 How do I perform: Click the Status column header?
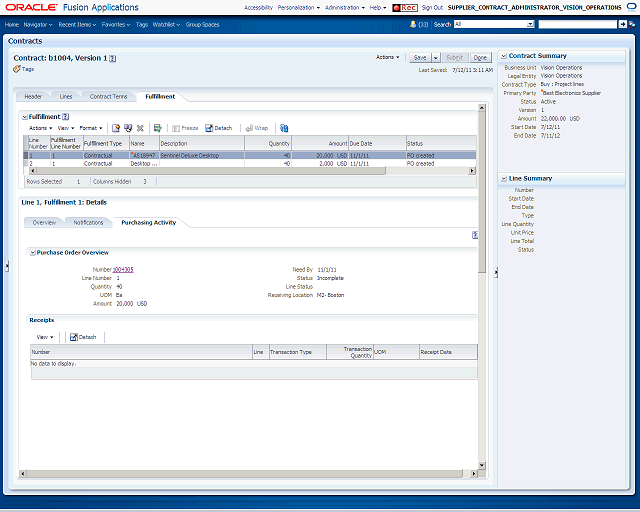coord(441,144)
